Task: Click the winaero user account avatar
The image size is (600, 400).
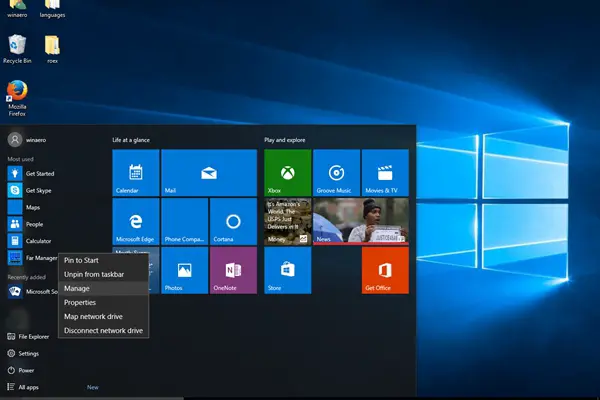Action: (15, 140)
